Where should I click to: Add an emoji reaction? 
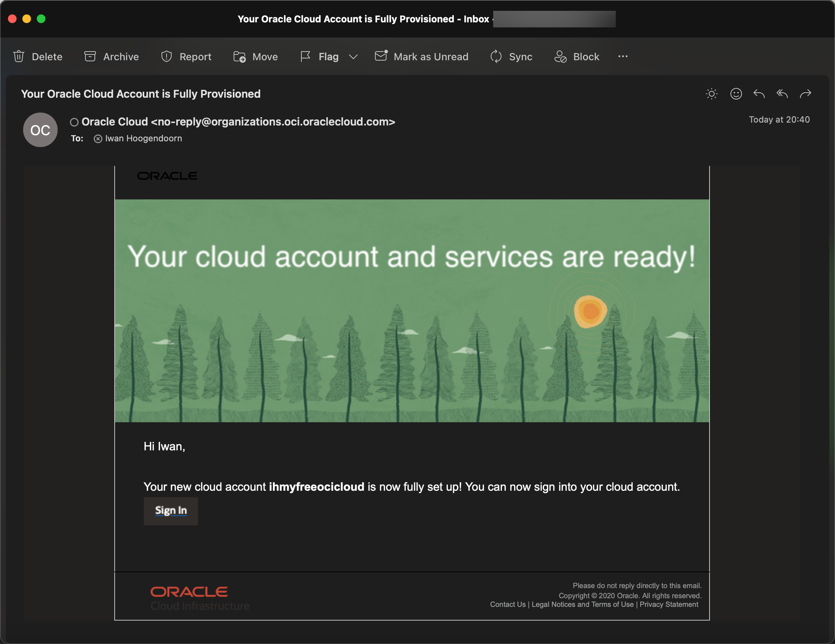[736, 94]
